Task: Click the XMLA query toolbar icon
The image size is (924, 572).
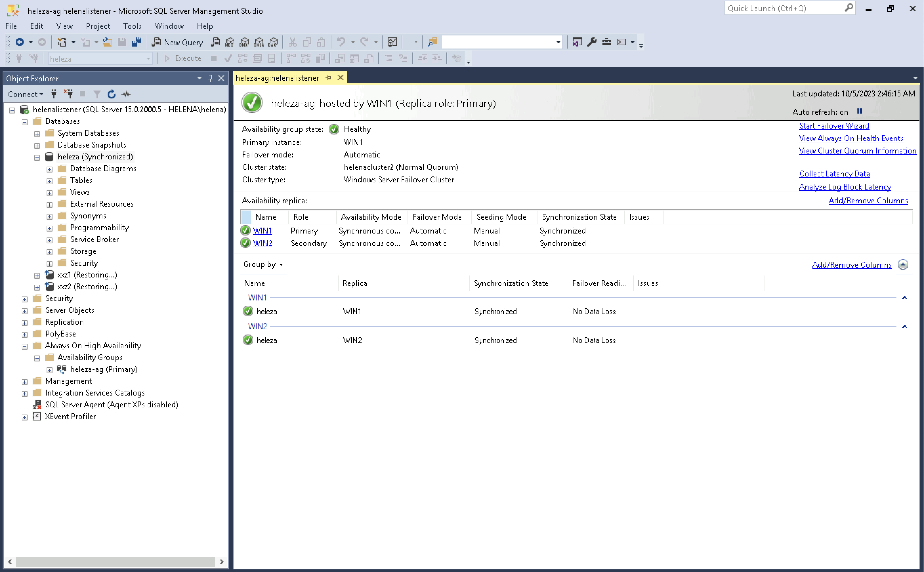Action: pyautogui.click(x=259, y=42)
